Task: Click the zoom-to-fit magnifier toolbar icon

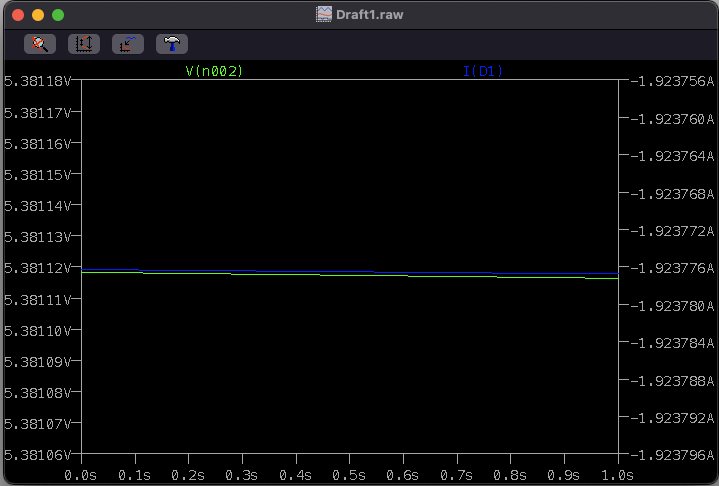Action: coord(40,44)
